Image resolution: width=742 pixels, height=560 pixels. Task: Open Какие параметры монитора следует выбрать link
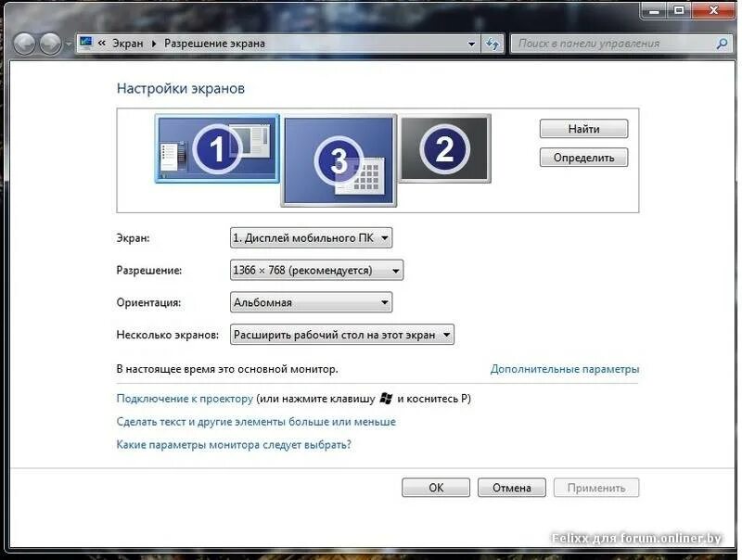(x=234, y=445)
